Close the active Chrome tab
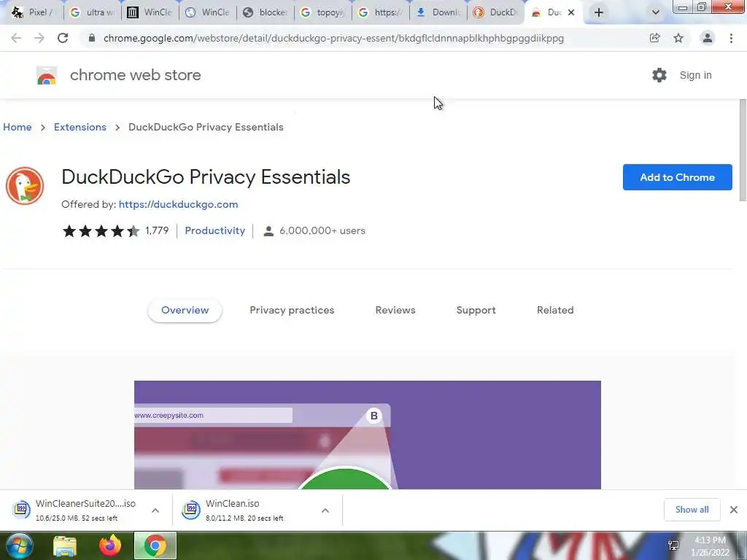The height and width of the screenshot is (560, 747). [x=571, y=12]
